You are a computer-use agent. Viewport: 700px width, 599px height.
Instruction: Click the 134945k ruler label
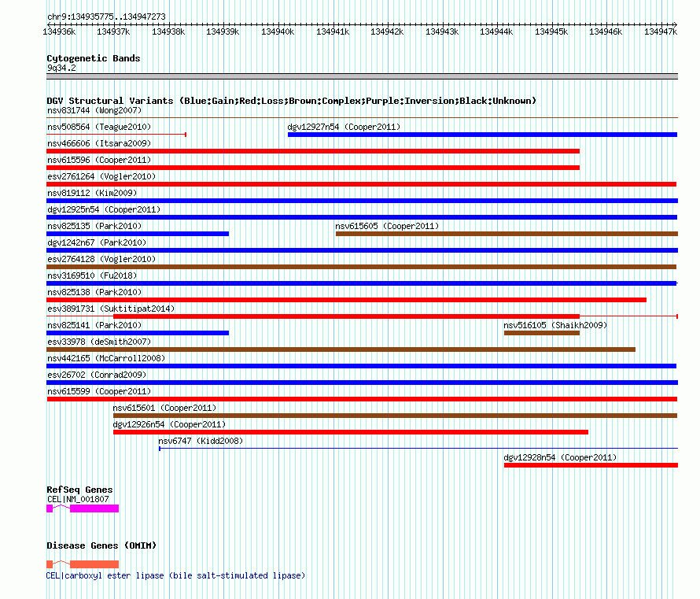click(551, 31)
